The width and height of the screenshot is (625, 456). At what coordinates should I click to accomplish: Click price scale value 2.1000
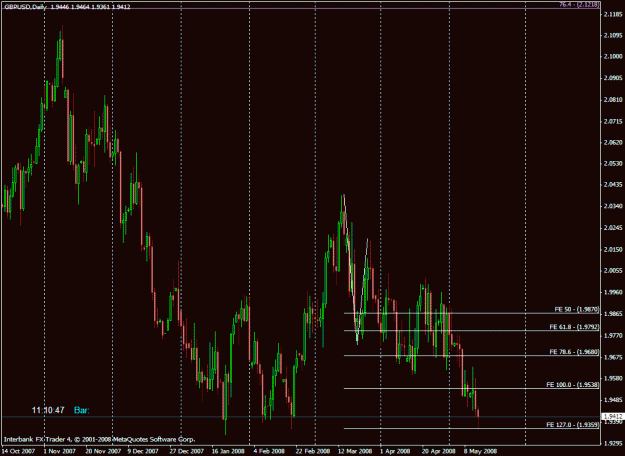pyautogui.click(x=613, y=57)
